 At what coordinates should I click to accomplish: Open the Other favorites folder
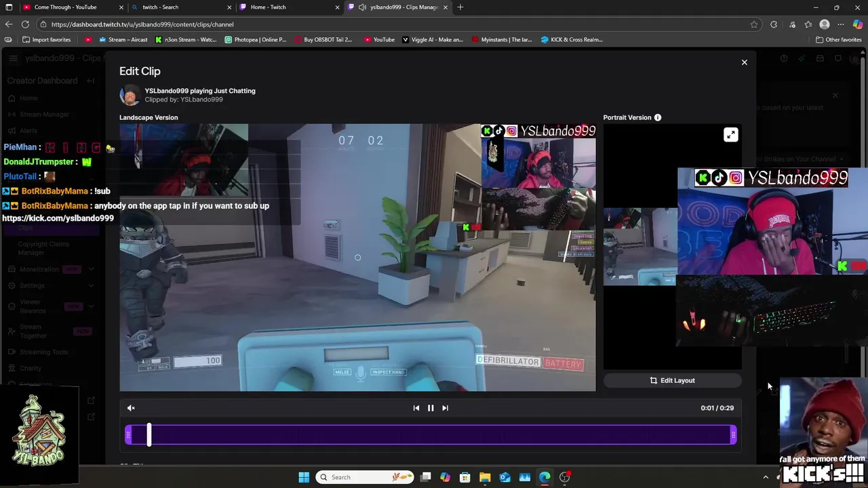(838, 39)
